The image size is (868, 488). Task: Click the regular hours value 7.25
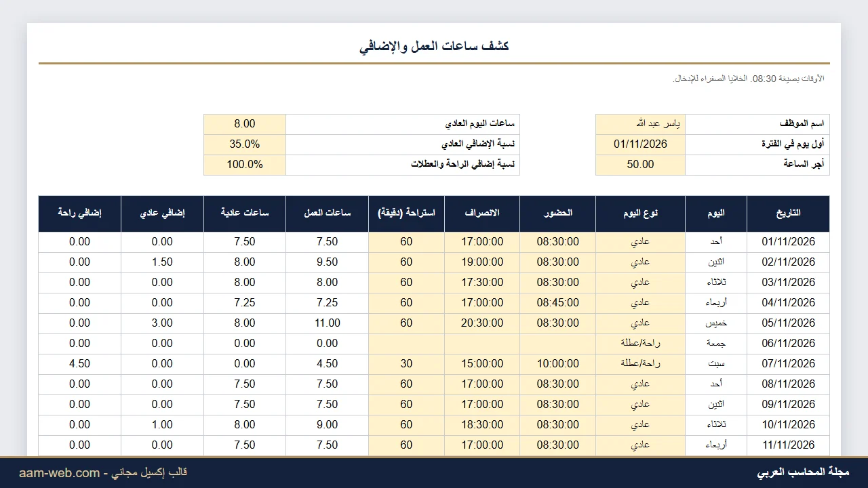(245, 303)
